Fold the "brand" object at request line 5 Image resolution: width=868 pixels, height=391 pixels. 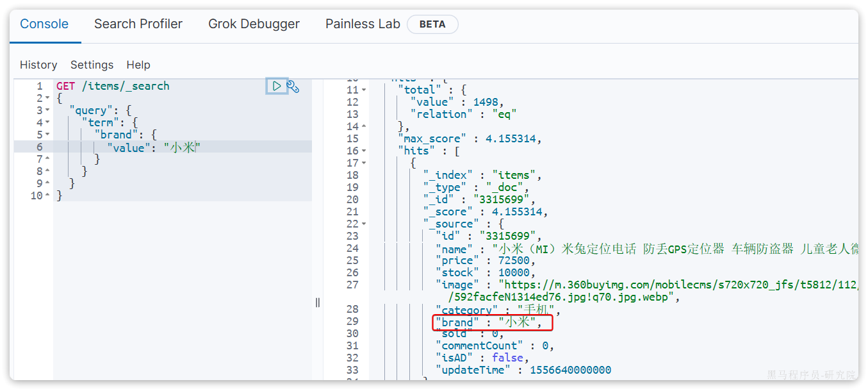(x=47, y=135)
